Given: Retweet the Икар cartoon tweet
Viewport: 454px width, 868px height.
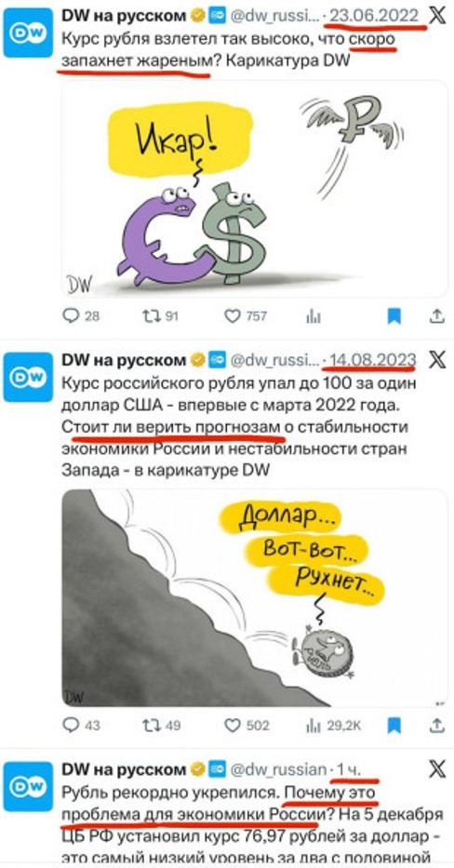Looking at the screenshot, I should 161,316.
